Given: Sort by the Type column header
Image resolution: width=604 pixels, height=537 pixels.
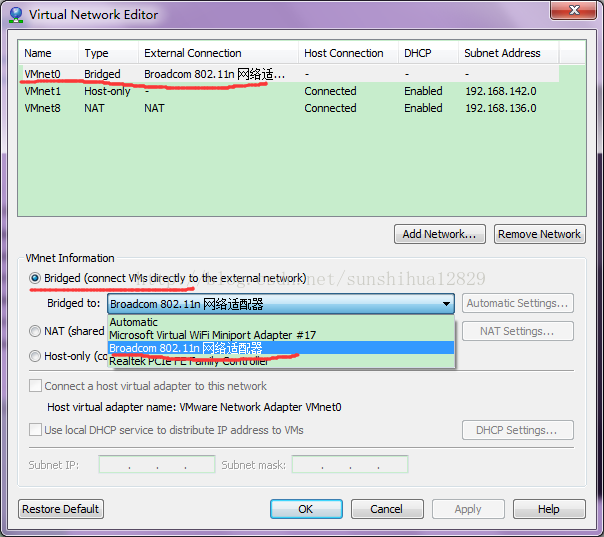Looking at the screenshot, I should point(109,53).
